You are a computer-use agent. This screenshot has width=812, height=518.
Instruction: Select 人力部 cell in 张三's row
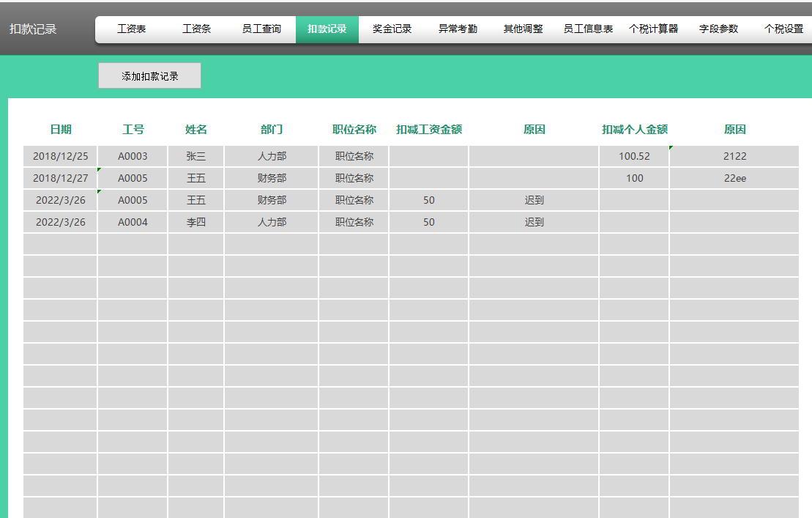pos(272,156)
